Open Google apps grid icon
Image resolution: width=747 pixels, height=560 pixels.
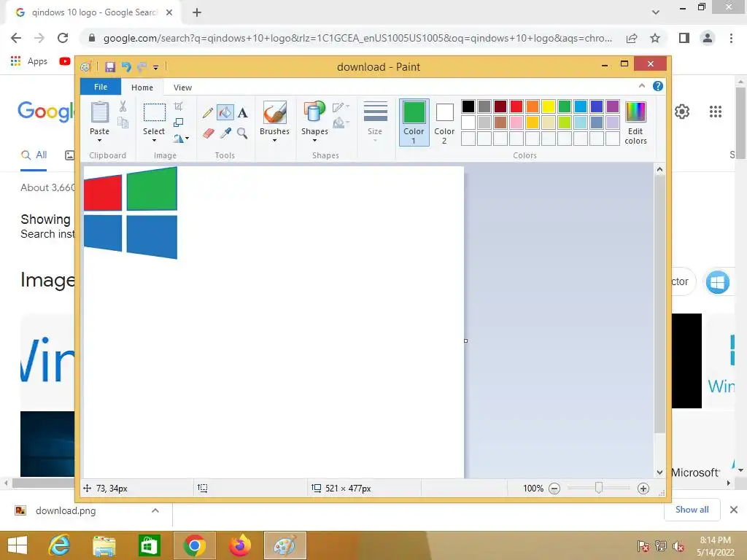pyautogui.click(x=716, y=112)
